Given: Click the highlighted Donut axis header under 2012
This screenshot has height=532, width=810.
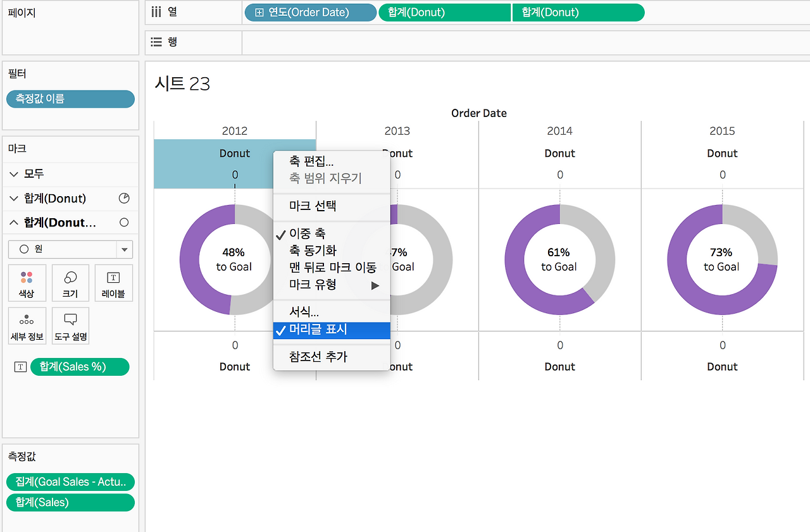Looking at the screenshot, I should pyautogui.click(x=235, y=164).
